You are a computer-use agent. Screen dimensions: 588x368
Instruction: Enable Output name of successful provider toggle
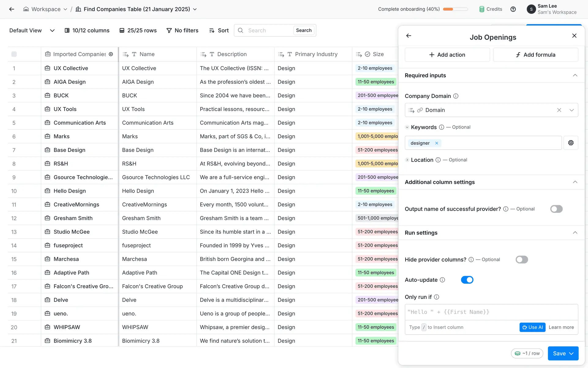(556, 209)
